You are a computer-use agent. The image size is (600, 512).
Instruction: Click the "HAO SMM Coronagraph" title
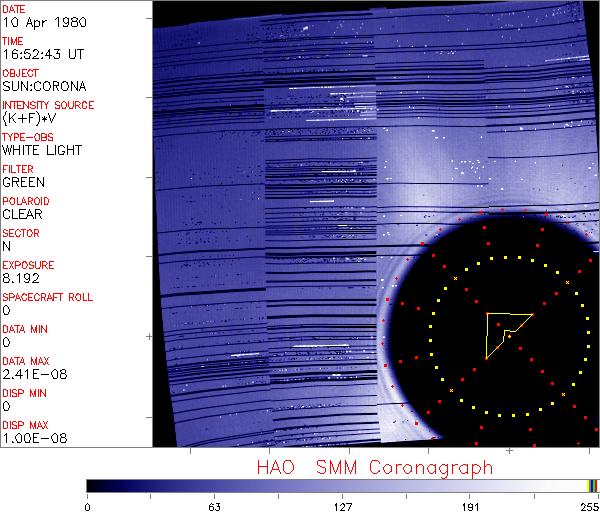[x=374, y=467]
